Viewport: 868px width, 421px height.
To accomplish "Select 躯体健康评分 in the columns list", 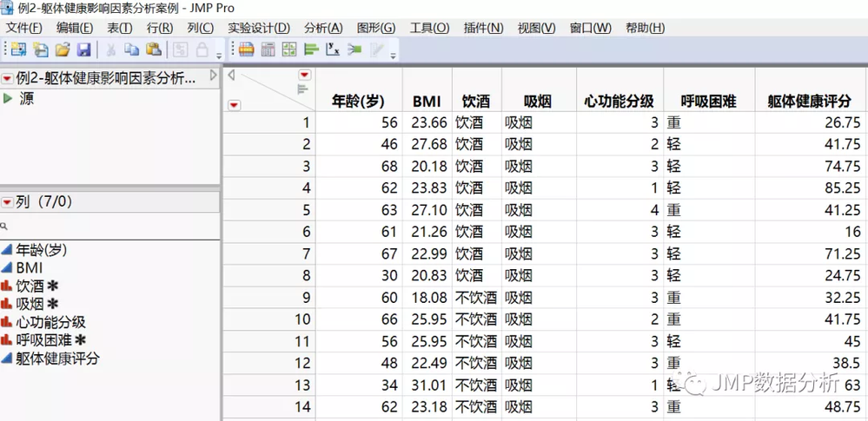I will (57, 358).
